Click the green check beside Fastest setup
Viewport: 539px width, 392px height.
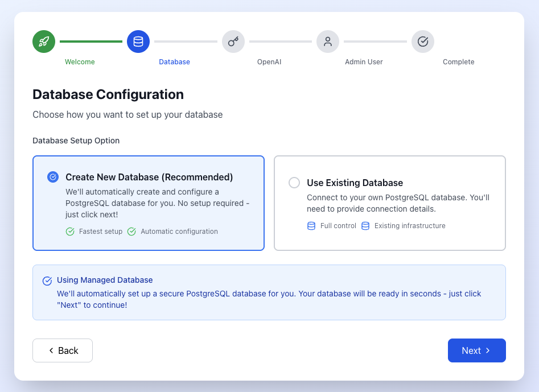pyautogui.click(x=69, y=232)
